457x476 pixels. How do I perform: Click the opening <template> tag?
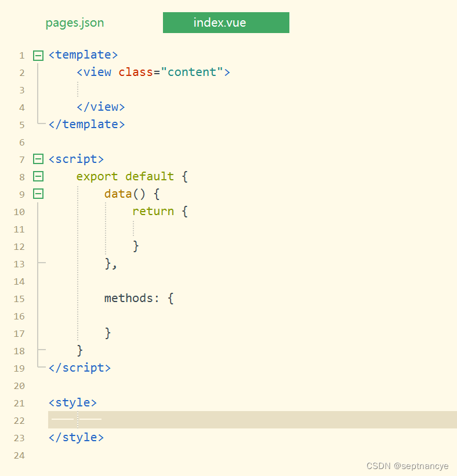click(83, 55)
